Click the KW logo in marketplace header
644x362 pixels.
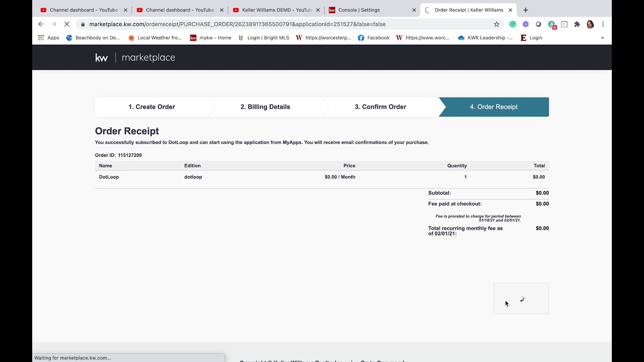[102, 58]
